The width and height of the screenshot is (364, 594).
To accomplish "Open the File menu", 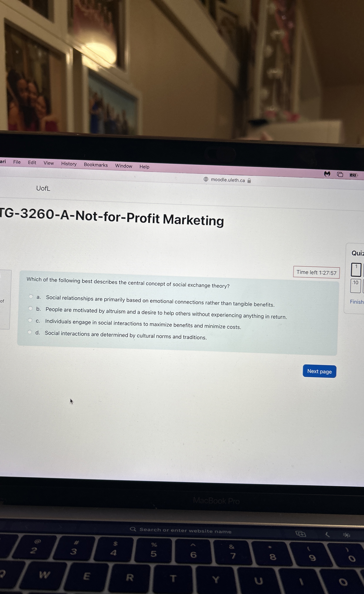I will coord(17,162).
